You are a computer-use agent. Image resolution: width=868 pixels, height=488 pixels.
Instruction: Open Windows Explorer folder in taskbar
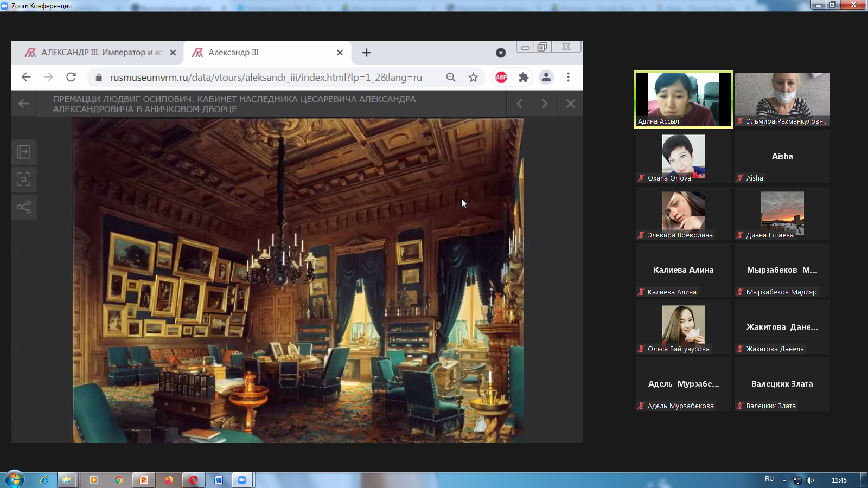pos(66,480)
